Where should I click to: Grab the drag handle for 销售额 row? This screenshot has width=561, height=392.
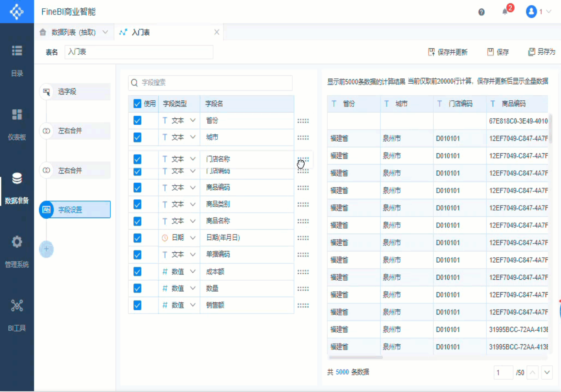click(x=303, y=305)
